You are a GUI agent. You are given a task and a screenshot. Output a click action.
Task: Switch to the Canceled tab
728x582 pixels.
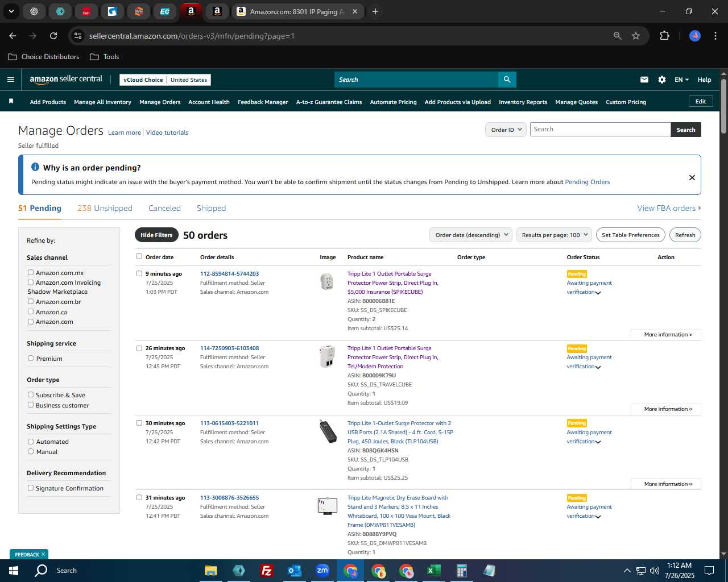click(164, 208)
